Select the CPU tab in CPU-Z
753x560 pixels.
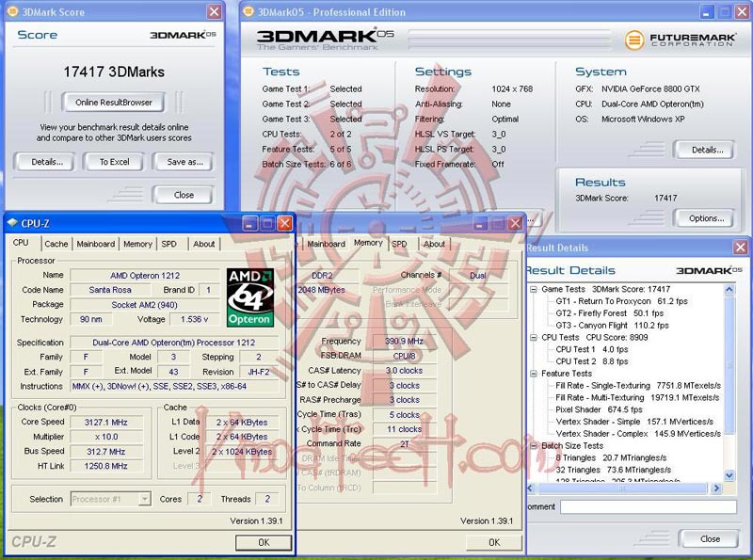pyautogui.click(x=21, y=243)
